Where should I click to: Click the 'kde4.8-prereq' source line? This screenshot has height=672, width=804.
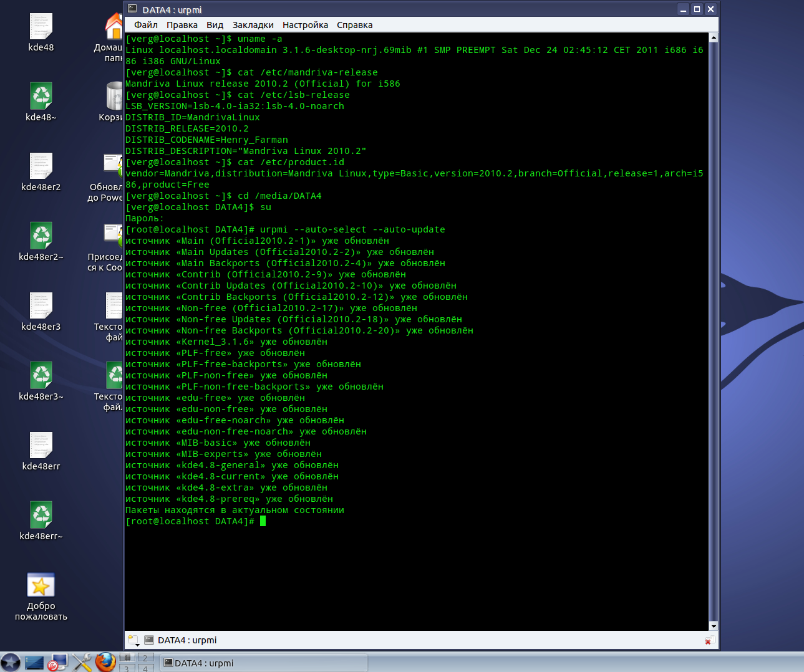(229, 499)
